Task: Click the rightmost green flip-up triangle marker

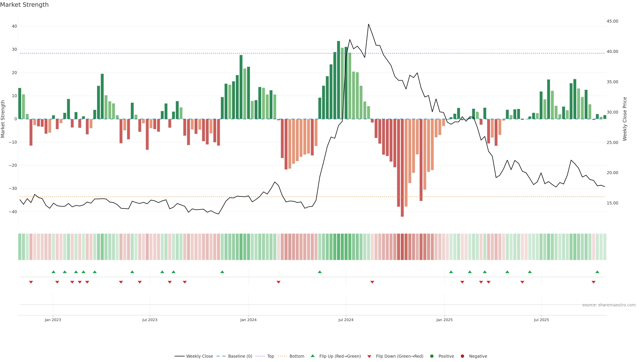Action: click(597, 272)
